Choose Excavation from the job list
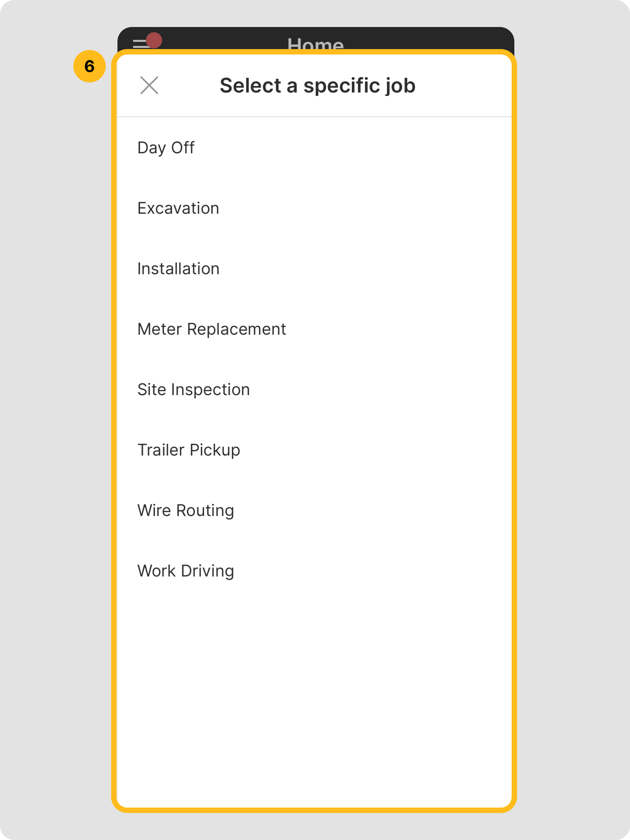 click(178, 208)
